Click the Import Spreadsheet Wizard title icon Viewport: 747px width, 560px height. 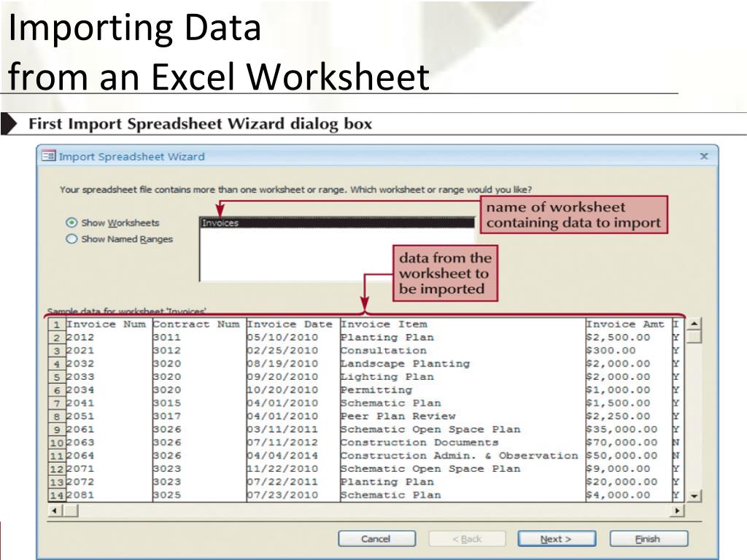tap(49, 156)
